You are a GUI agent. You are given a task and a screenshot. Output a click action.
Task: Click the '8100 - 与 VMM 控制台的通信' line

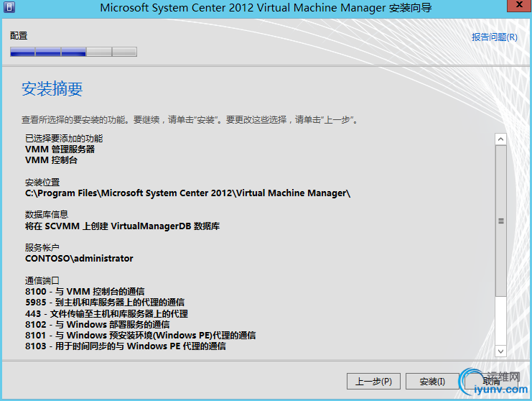(x=85, y=291)
